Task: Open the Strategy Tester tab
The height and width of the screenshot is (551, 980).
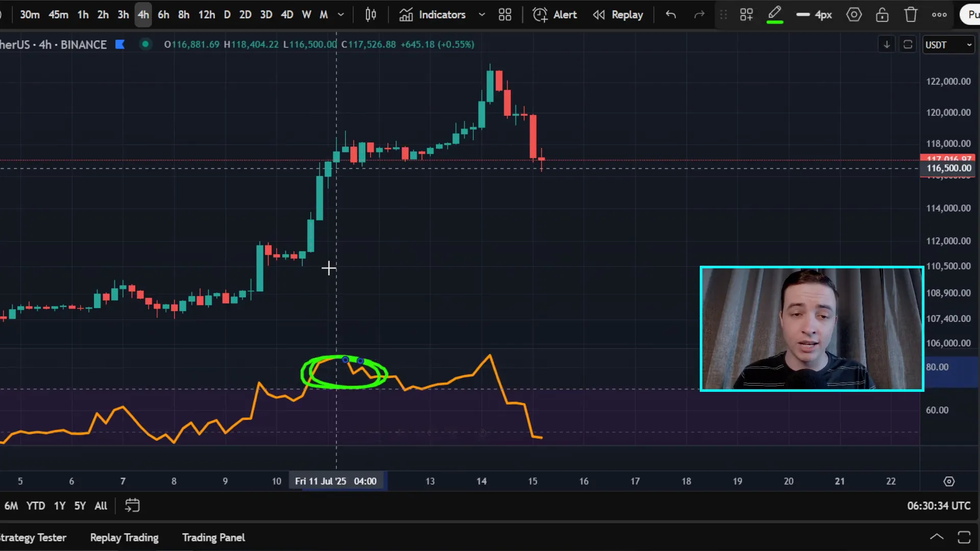Action: click(32, 537)
